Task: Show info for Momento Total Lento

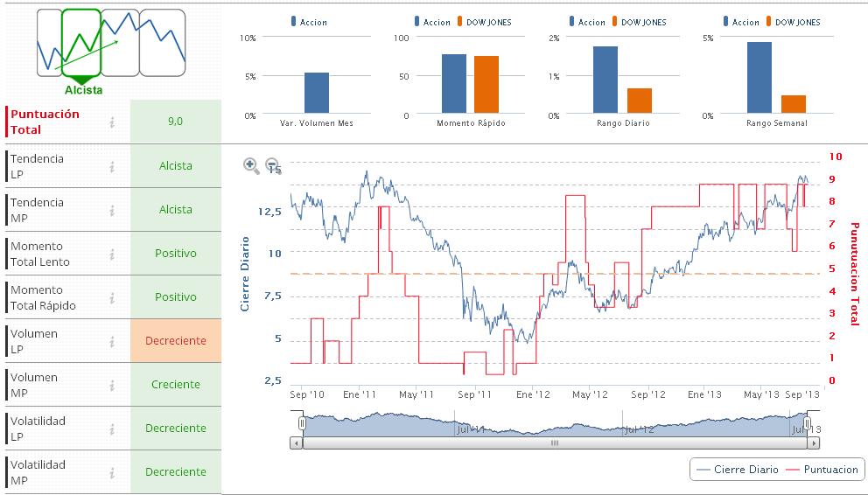Action: coord(112,254)
